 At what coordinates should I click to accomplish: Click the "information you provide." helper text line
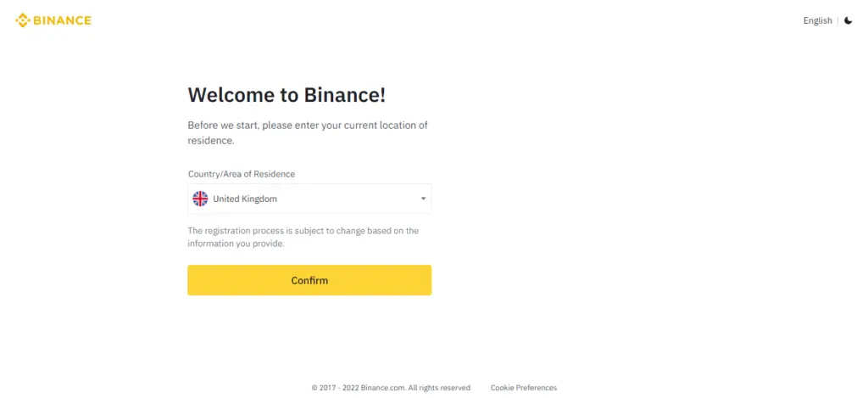[x=236, y=244]
